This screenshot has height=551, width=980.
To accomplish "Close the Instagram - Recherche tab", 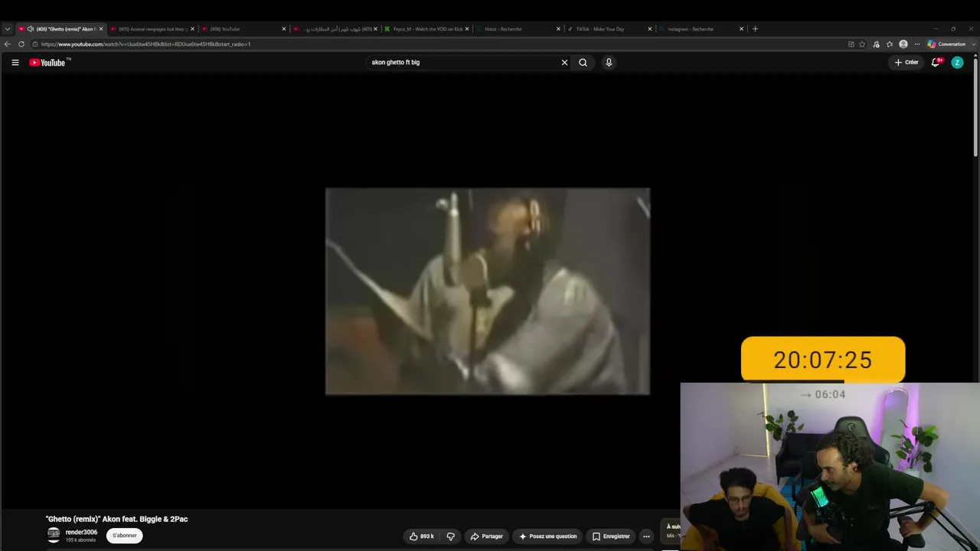I will tap(741, 29).
